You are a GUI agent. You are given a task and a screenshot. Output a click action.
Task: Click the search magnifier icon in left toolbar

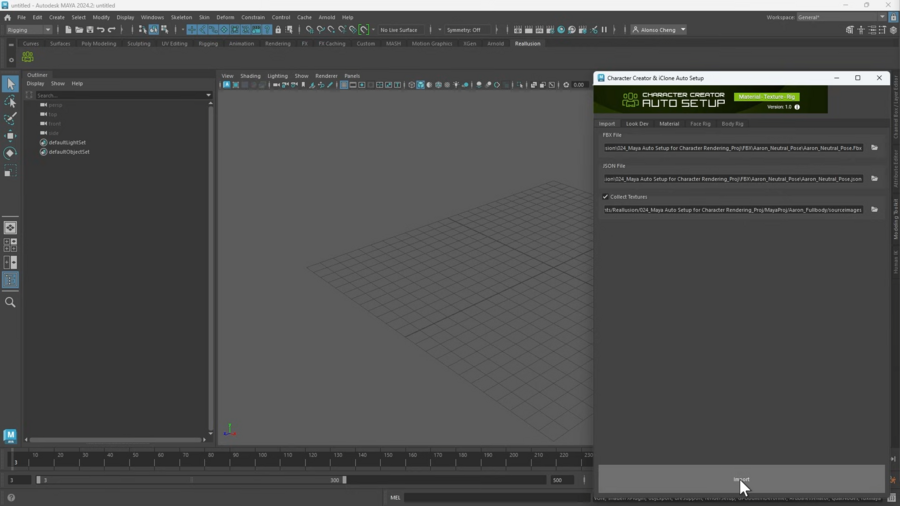tap(10, 302)
